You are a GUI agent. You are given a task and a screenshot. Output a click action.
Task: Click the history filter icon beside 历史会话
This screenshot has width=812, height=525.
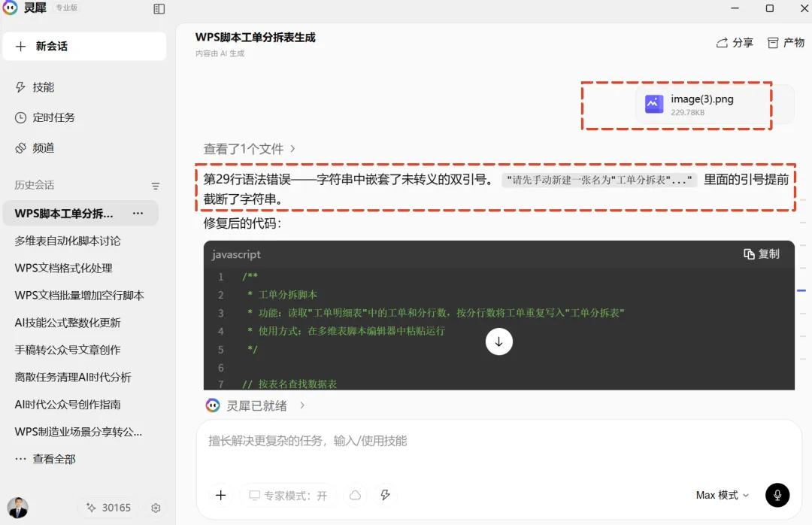pyautogui.click(x=156, y=186)
